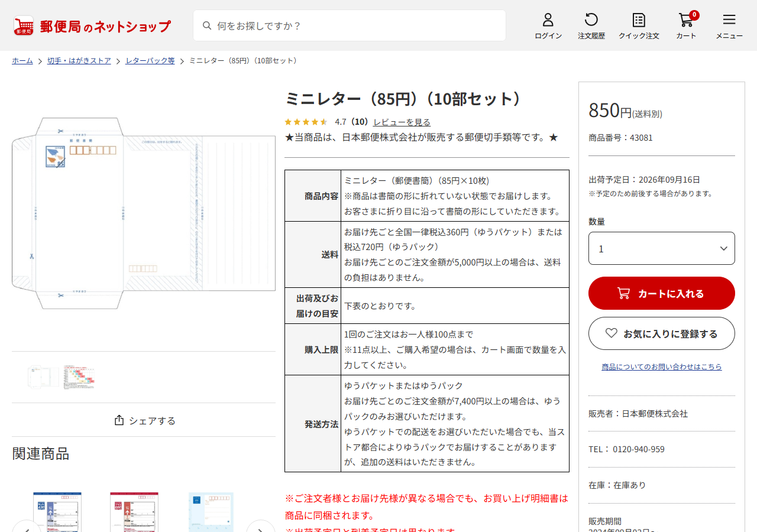The image size is (757, 532).
Task: Open the カート shopping cart
Action: [x=686, y=27]
